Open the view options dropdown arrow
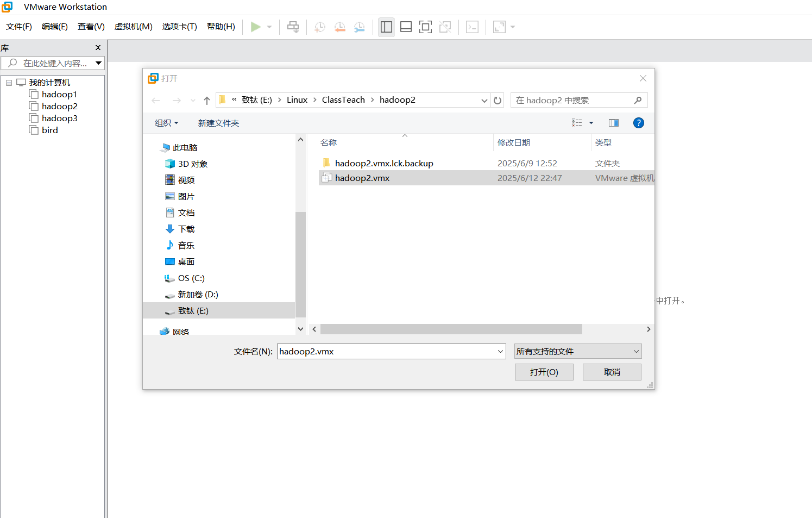Image resolution: width=812 pixels, height=518 pixels. click(591, 123)
